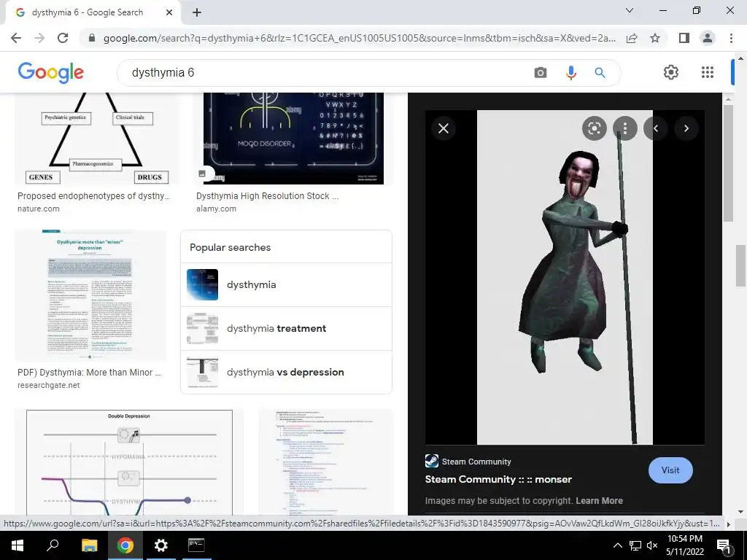Viewport: 747px width, 560px height.
Task: Open File Explorer from taskbar
Action: point(89,545)
